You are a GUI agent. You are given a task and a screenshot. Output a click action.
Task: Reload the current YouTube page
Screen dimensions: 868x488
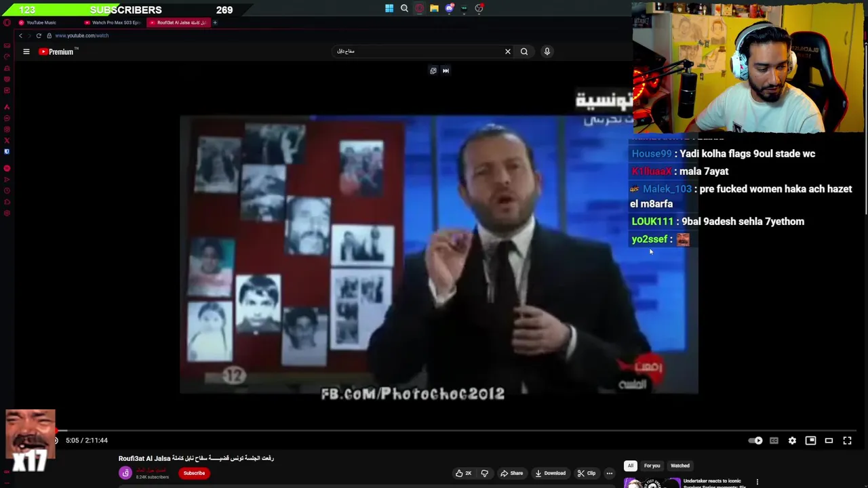39,35
